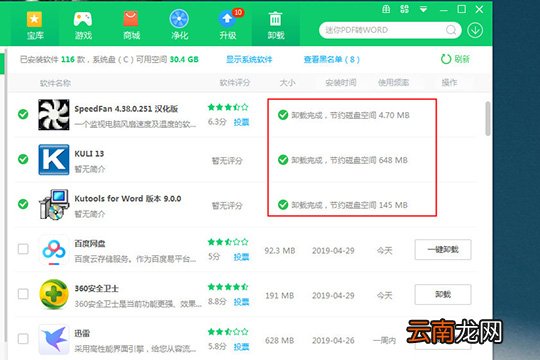The height and width of the screenshot is (360, 540).
Task: Click 628 MB size value
Action: pos(280,340)
